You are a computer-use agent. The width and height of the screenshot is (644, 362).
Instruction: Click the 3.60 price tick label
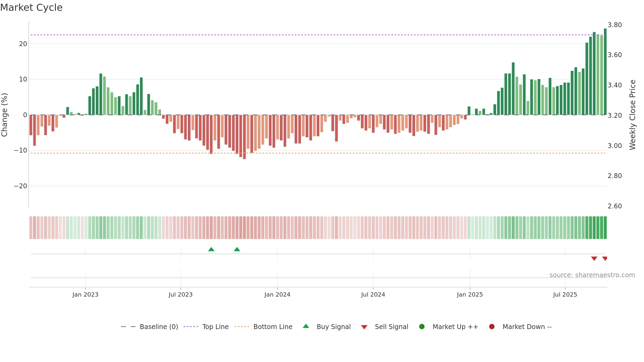615,55
